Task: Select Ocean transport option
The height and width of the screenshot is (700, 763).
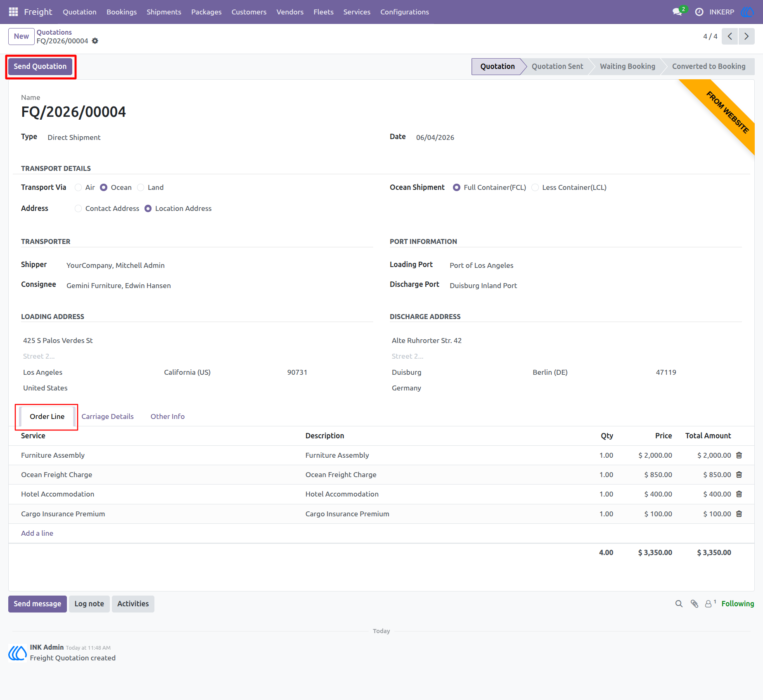Action: tap(104, 187)
